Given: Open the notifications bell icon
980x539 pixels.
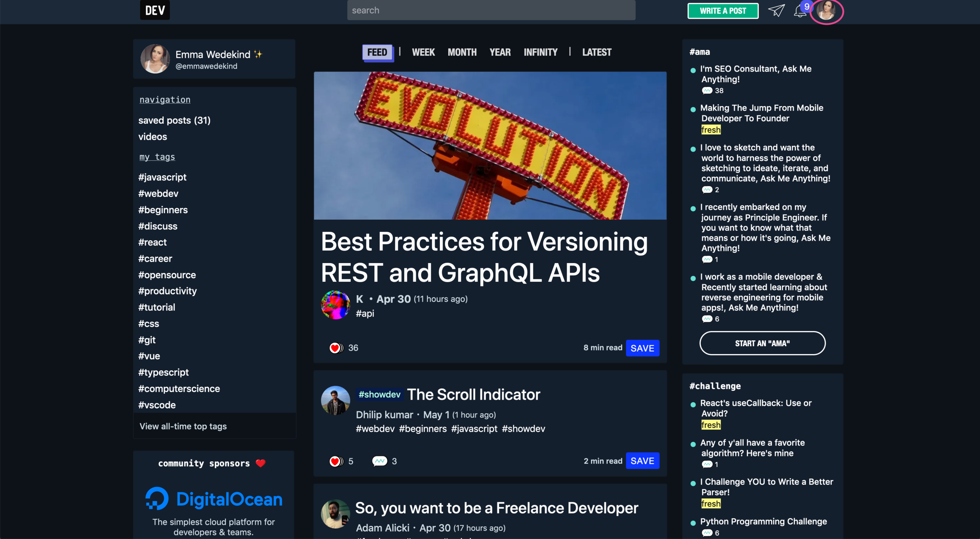Looking at the screenshot, I should pos(800,11).
